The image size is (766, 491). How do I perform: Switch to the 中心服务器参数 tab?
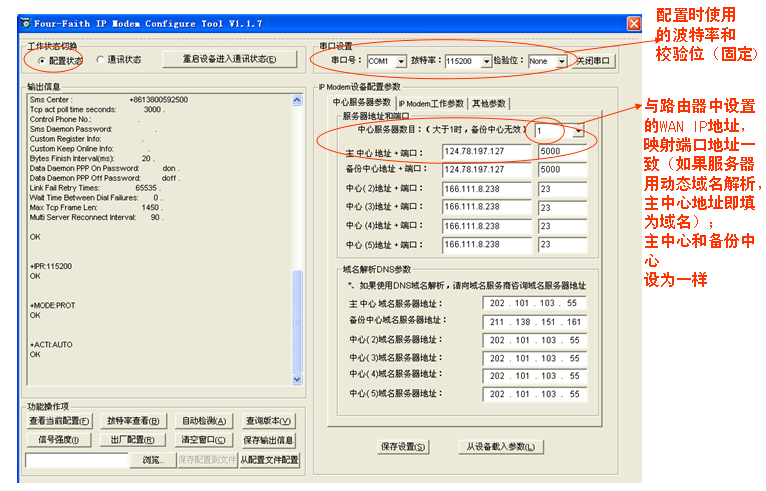[x=362, y=103]
